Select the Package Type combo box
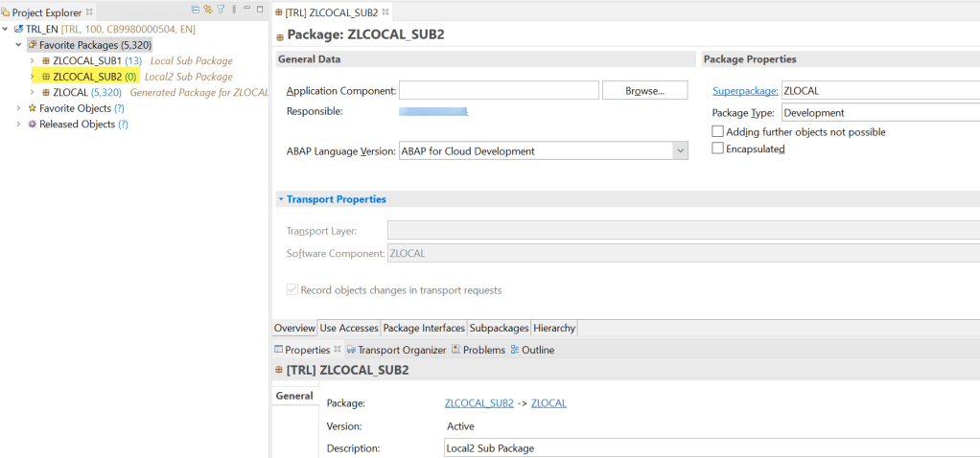Screen dimensions: 980x458 point(879,113)
